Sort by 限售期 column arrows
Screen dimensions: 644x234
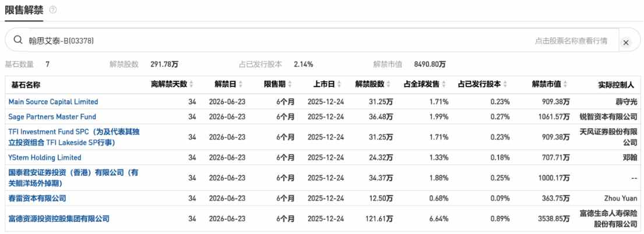click(290, 84)
